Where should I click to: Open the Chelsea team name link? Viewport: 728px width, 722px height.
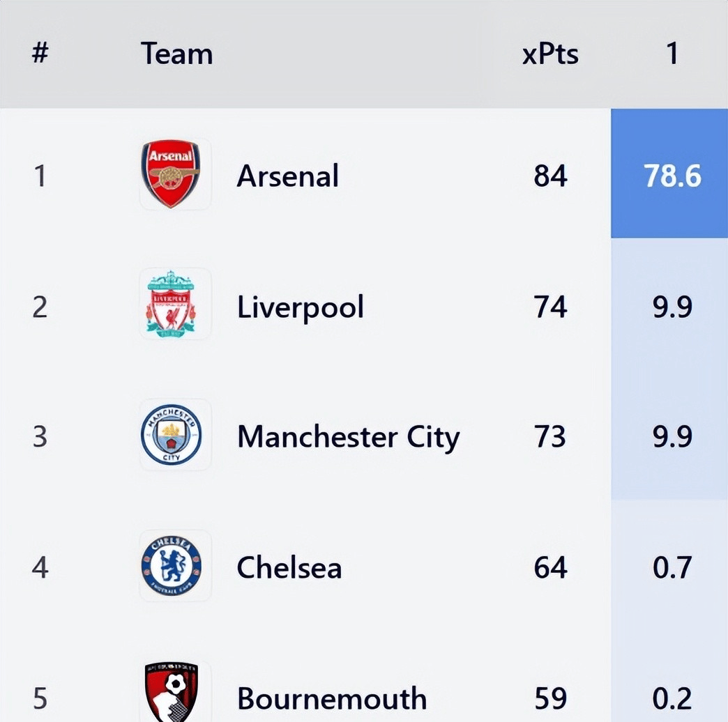(289, 567)
